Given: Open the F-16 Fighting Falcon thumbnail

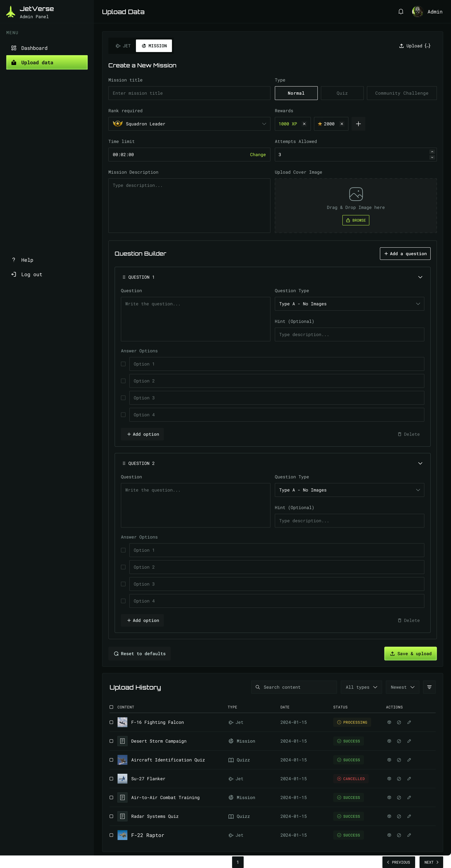Looking at the screenshot, I should 122,722.
